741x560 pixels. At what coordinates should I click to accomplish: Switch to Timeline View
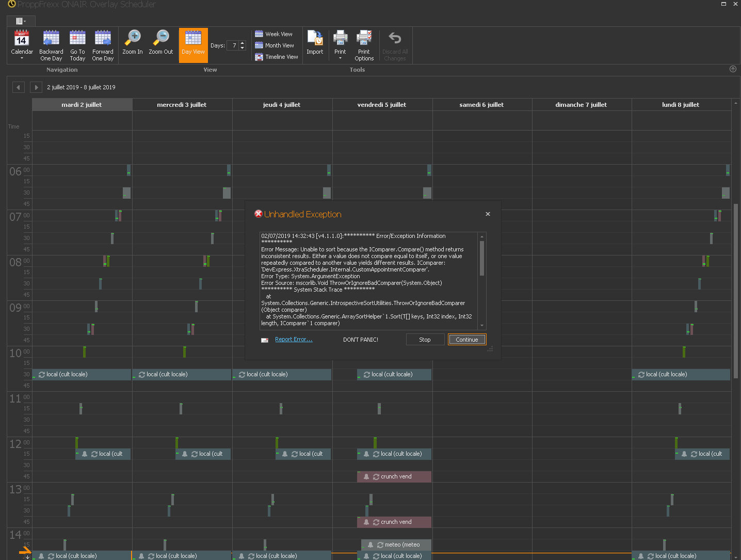[277, 57]
